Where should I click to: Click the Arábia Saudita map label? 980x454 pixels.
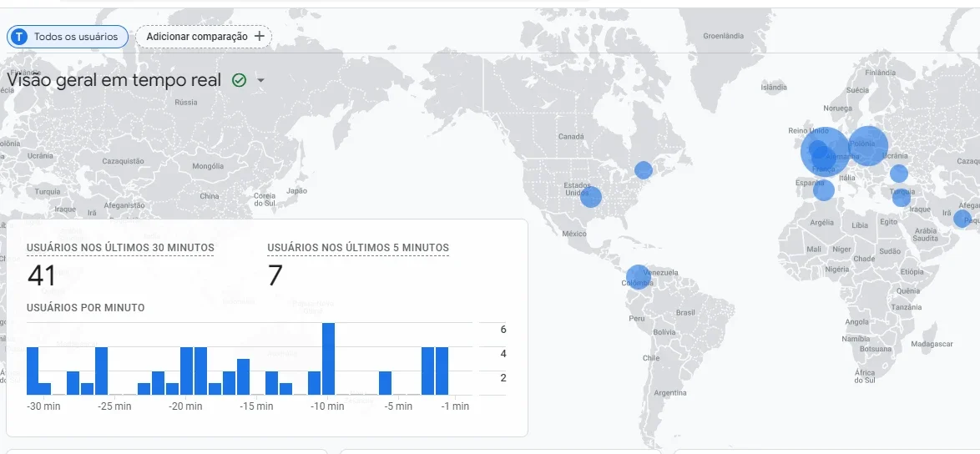(925, 235)
